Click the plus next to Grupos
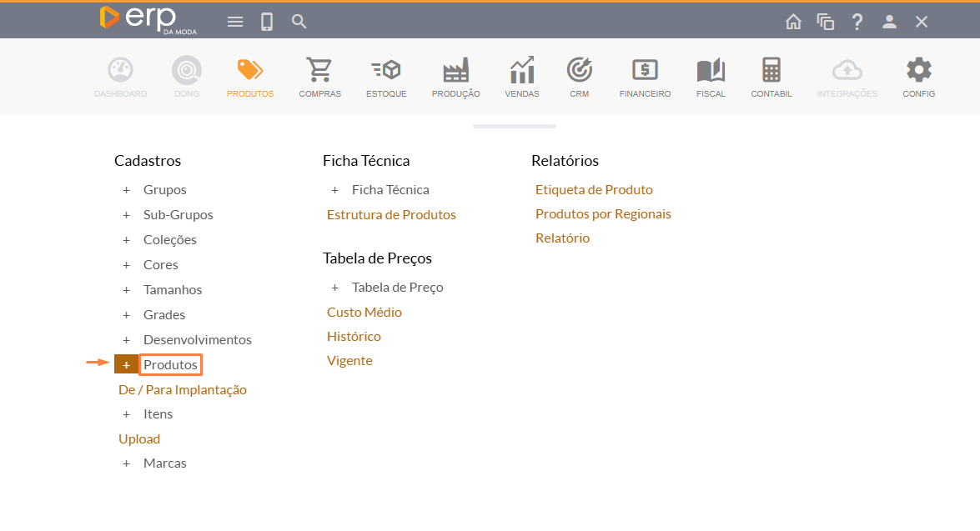The image size is (980, 531). click(127, 190)
